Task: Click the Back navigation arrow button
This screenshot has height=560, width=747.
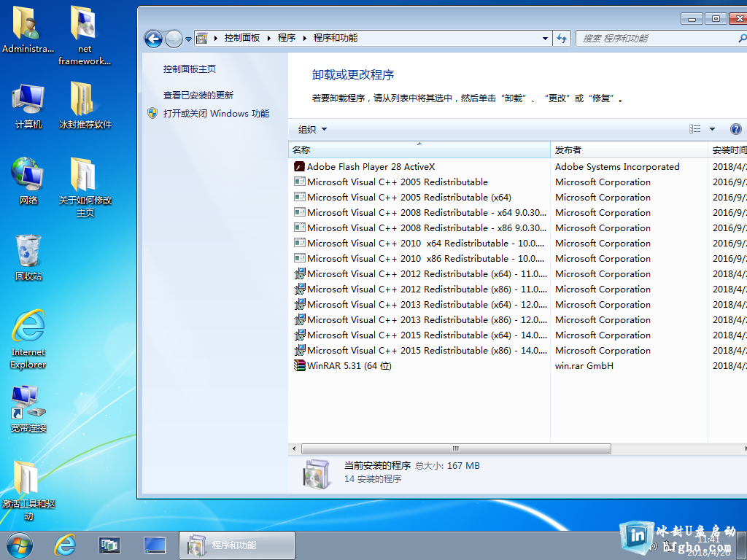Action: click(x=153, y=39)
